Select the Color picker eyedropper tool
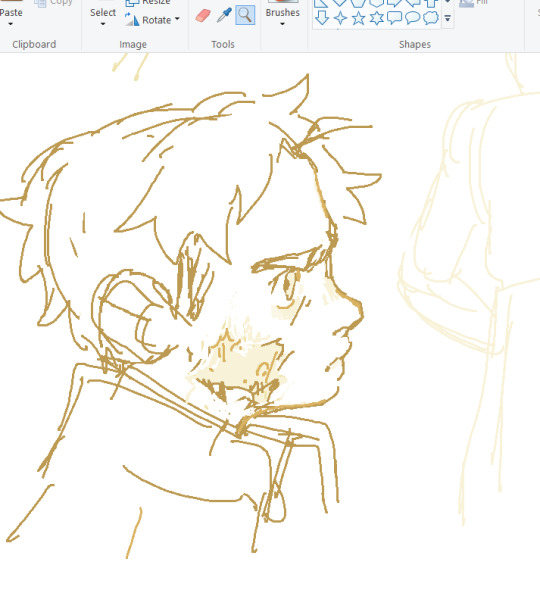540x590 pixels. pos(224,16)
